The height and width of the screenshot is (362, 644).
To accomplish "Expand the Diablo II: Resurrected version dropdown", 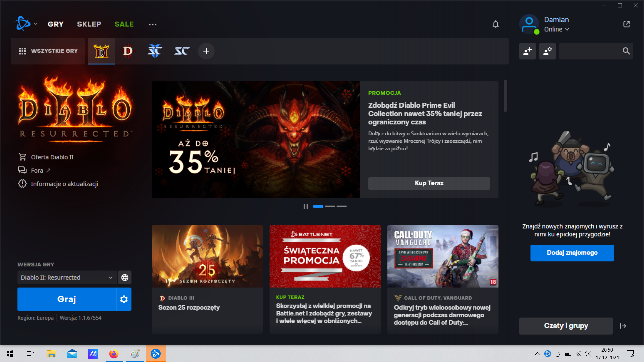I will 67,277.
